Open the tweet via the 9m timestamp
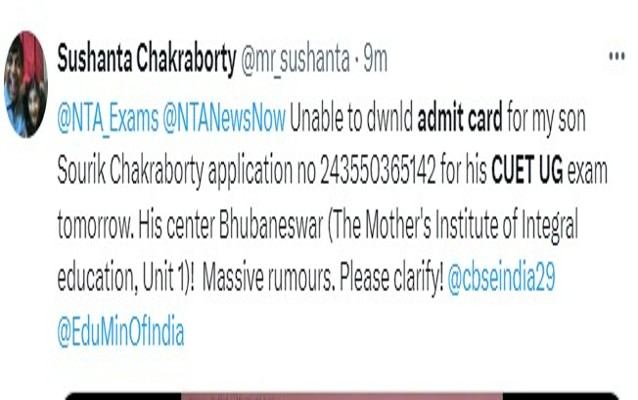Image resolution: width=638 pixels, height=400 pixels. click(x=376, y=59)
